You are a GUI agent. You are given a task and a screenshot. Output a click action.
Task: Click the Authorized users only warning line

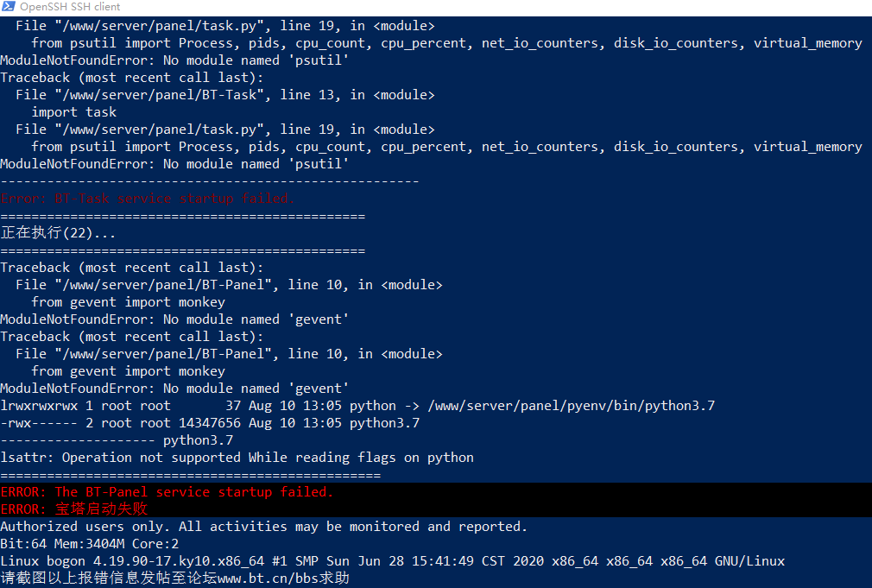(x=263, y=526)
